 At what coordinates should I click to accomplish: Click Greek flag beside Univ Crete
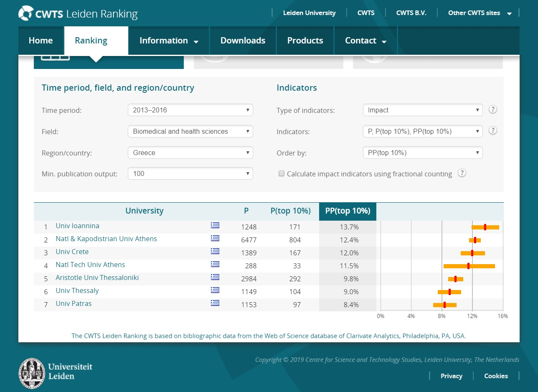215,252
